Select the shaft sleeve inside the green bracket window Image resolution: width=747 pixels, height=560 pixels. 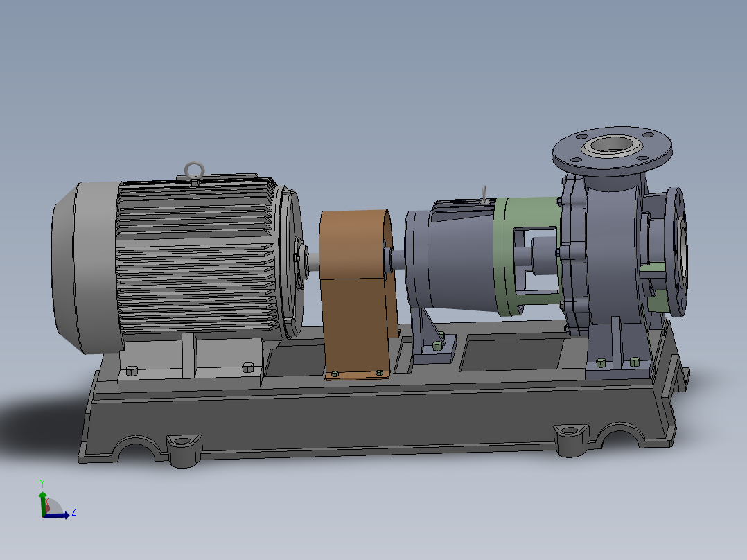tap(544, 256)
